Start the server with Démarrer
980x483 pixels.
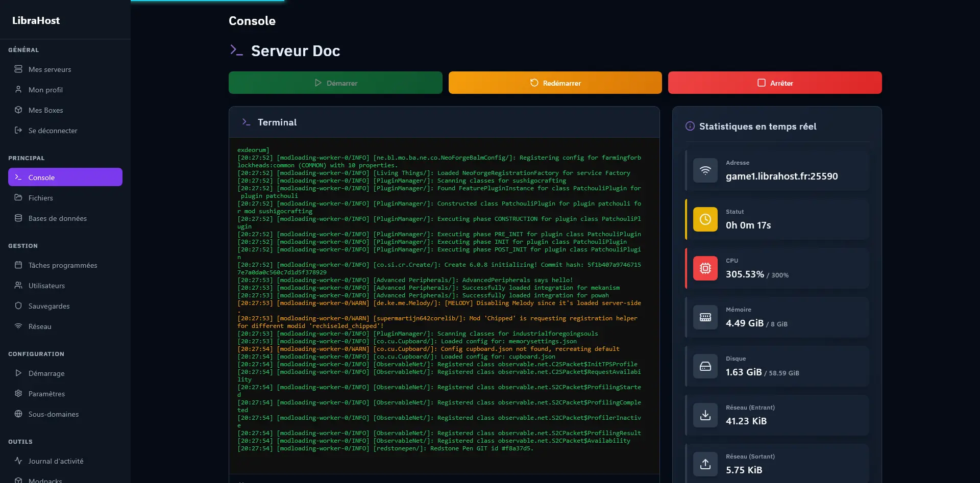[335, 83]
